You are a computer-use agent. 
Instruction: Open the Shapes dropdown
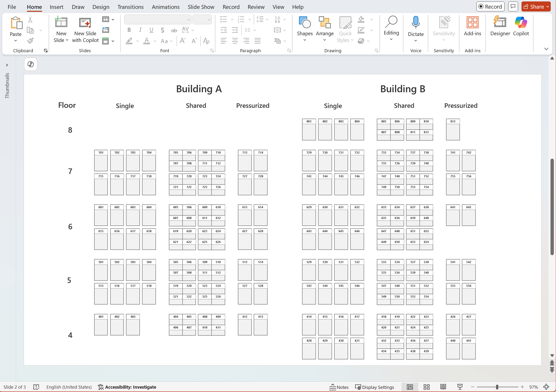[305, 29]
